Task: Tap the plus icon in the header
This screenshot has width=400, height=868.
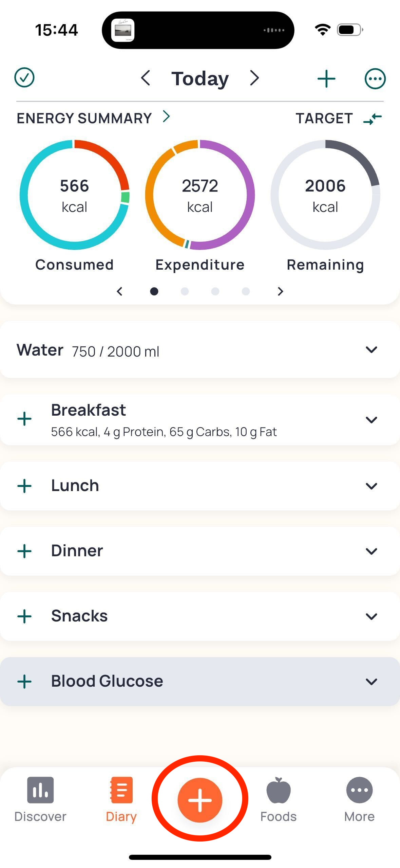Action: click(x=326, y=79)
